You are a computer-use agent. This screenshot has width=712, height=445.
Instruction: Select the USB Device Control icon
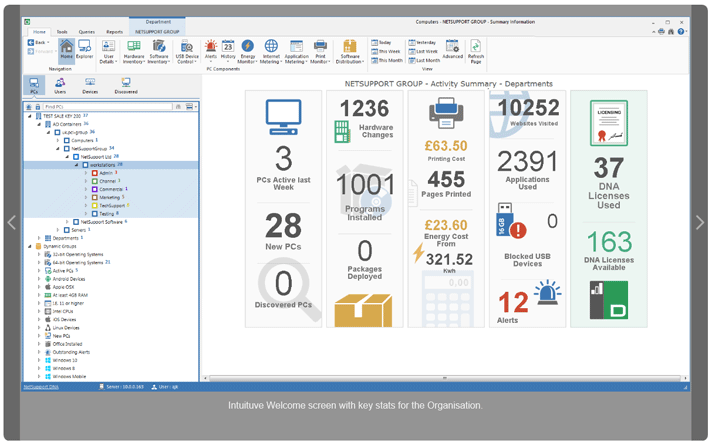187,49
